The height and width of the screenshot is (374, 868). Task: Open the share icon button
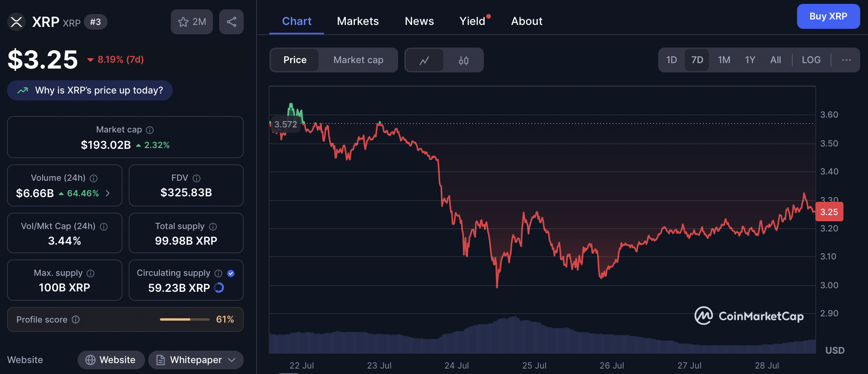click(x=231, y=22)
